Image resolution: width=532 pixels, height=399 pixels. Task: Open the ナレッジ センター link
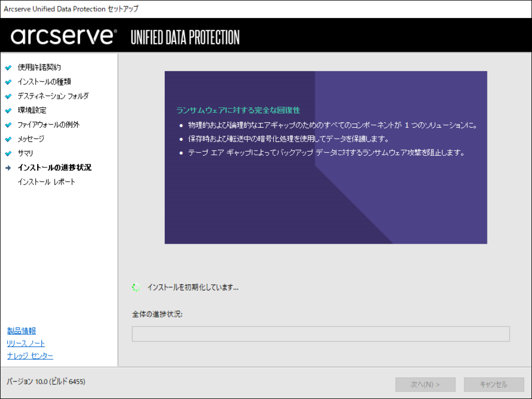point(30,356)
